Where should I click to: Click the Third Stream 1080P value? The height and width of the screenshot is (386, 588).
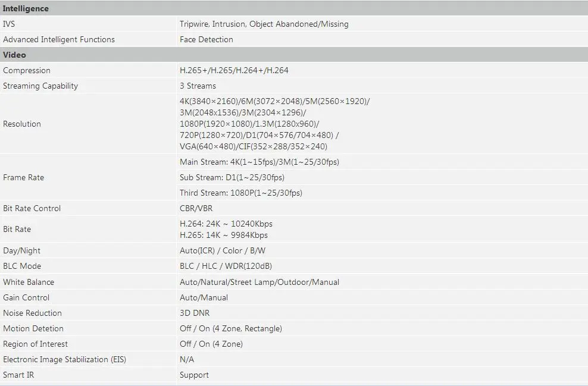[x=241, y=193]
